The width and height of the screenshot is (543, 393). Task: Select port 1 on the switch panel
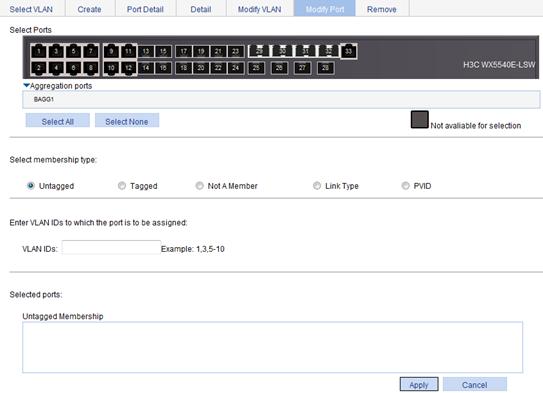(x=39, y=51)
